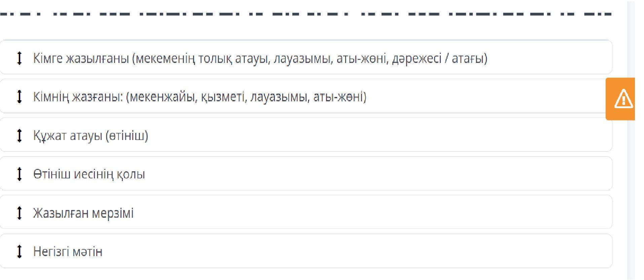Click the move arrow icon beside 'Кімнің жазғаны'

(19, 97)
